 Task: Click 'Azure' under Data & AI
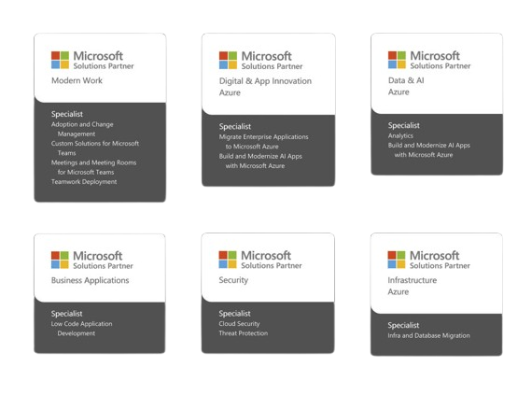pyautogui.click(x=399, y=92)
